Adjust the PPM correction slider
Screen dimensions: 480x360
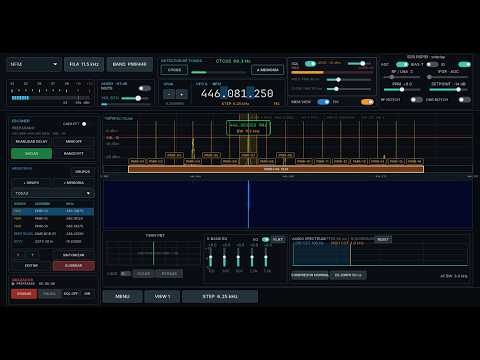pyautogui.click(x=402, y=90)
